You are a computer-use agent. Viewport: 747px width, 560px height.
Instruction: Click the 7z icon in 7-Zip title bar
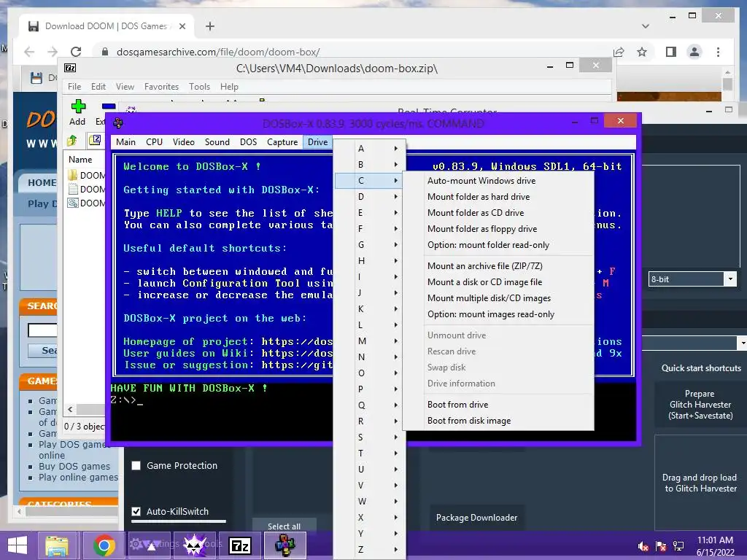[70, 68]
